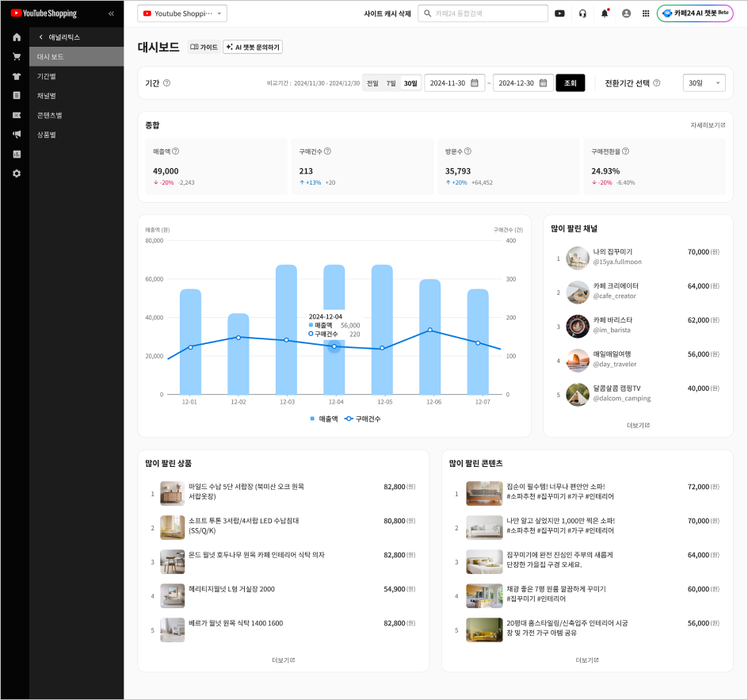Open 마일드 수납 5단 서랍장 product thumbnail

tap(172, 493)
